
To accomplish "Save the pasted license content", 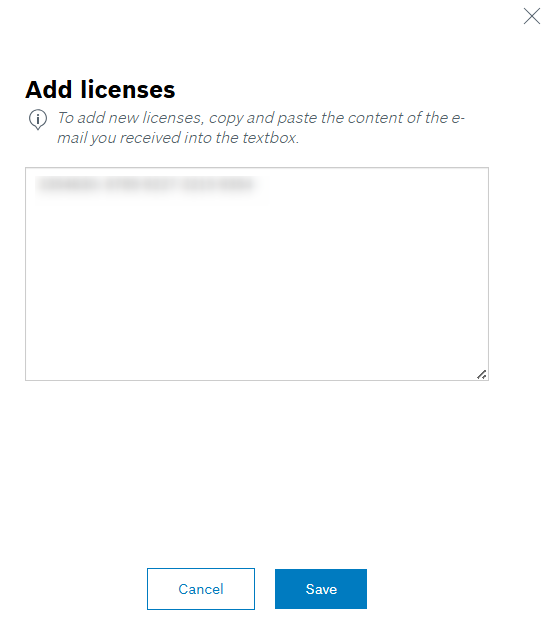I will [321, 589].
